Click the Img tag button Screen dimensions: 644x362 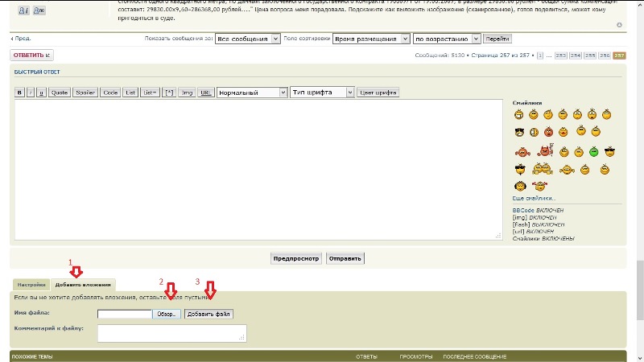coord(187,93)
